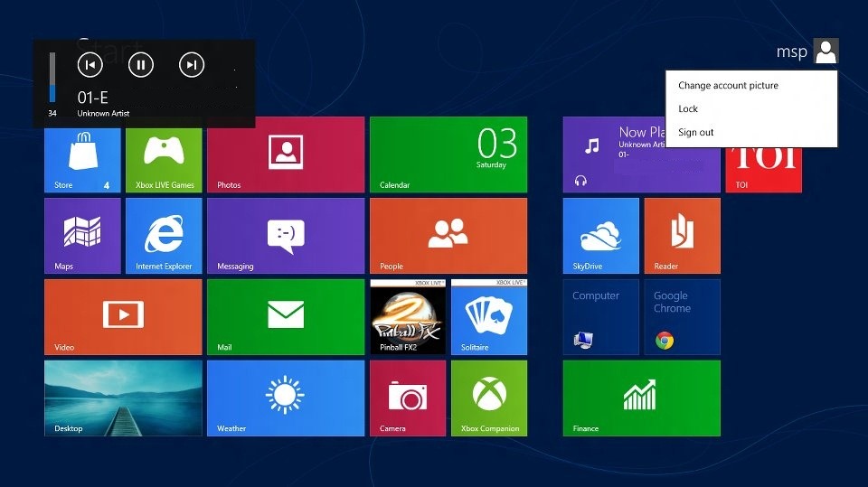Viewport: 868px width, 487px height.
Task: Open the People tile
Action: coord(448,236)
